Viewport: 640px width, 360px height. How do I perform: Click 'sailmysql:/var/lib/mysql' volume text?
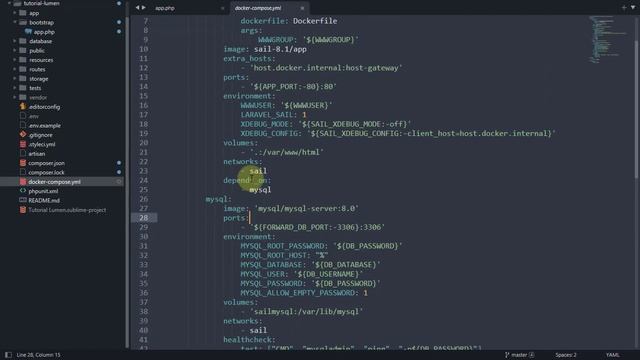tap(306, 312)
